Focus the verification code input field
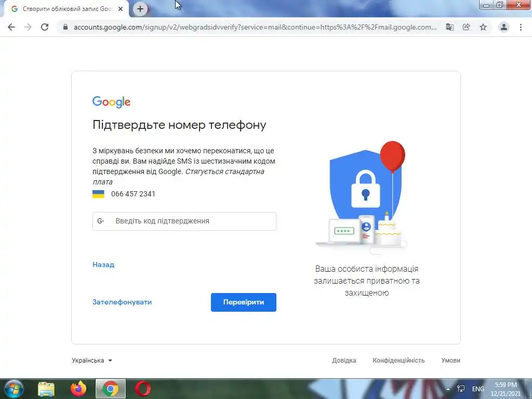The image size is (532, 399). point(184,221)
